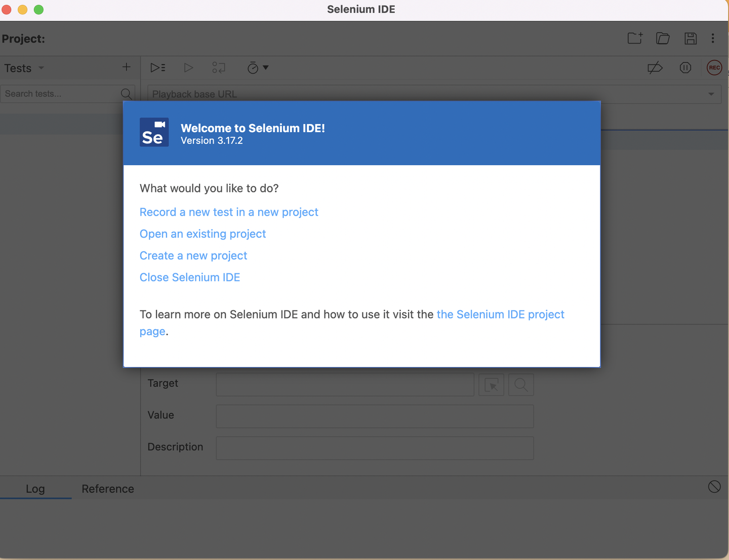The height and width of the screenshot is (560, 729).
Task: Start recording with the REC button
Action: point(714,68)
